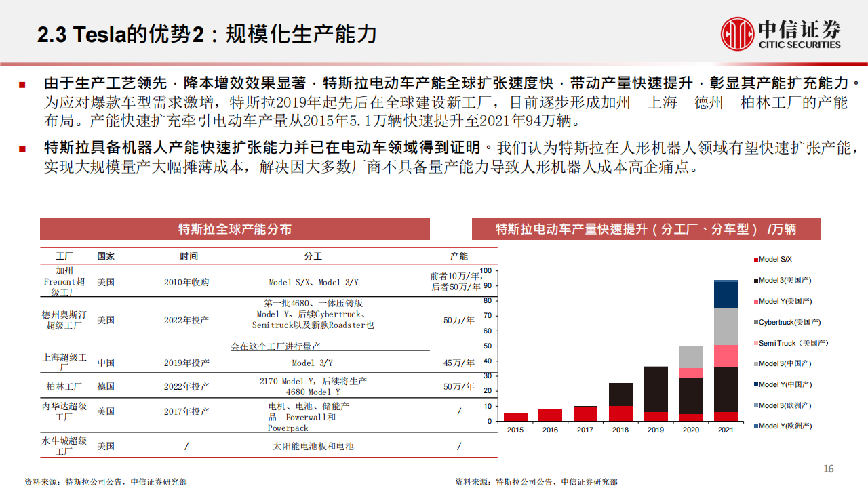Click the '德州奥斯汀超级工厂' table cell
Viewport: 868px width, 488px height.
click(x=64, y=320)
